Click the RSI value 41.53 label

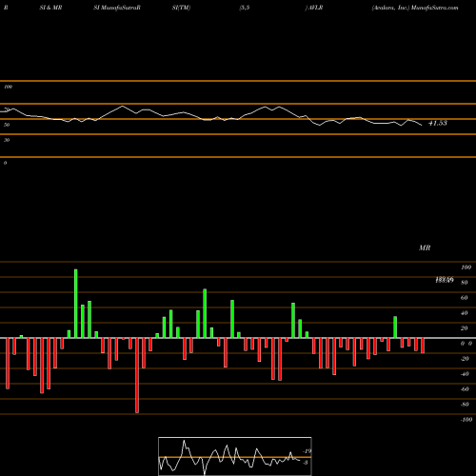point(438,123)
